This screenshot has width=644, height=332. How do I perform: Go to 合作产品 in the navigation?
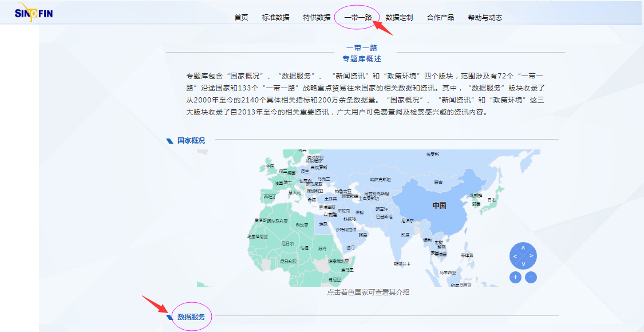[440, 18]
